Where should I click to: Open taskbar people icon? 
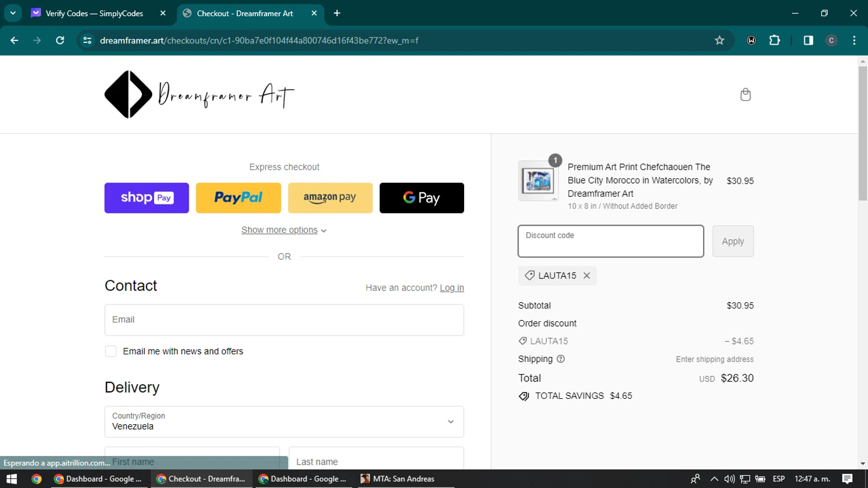coord(696,479)
